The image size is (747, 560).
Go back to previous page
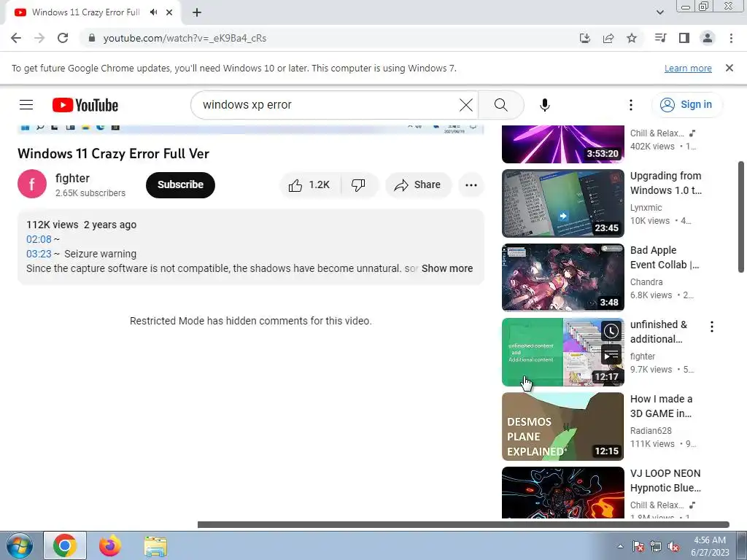[x=16, y=38]
